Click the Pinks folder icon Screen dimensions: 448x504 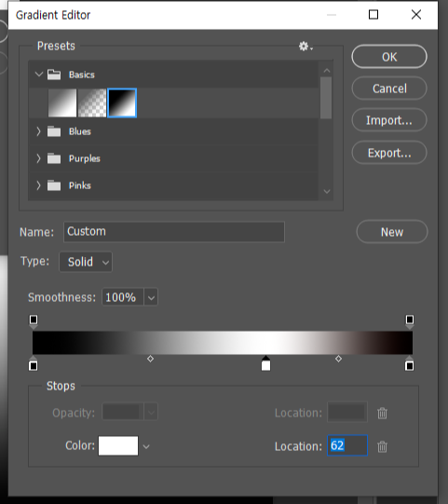tap(54, 185)
